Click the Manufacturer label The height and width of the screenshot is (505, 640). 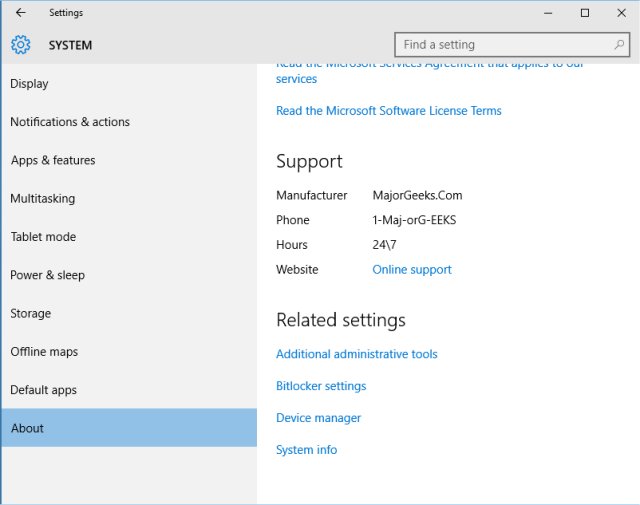pos(311,195)
